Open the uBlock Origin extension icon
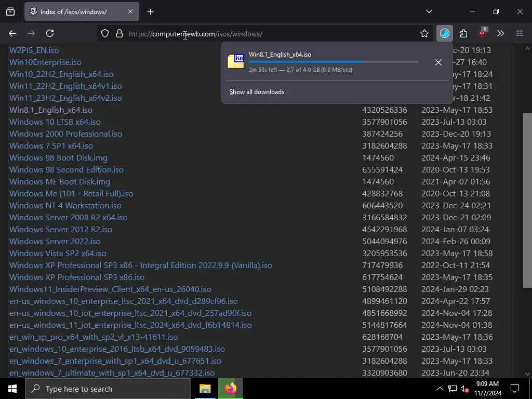Image resolution: width=532 pixels, height=399 pixels. point(483,33)
